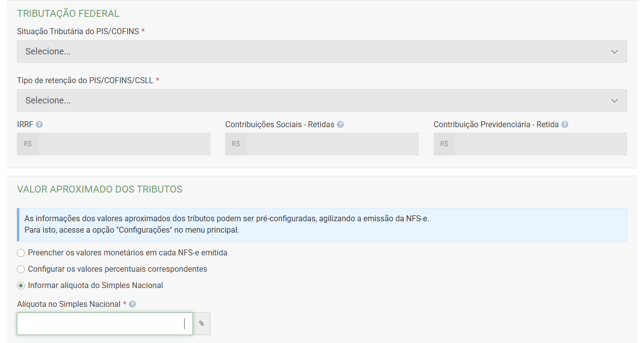Click the chevron arrow of Tipo de retenção dropdown
Screen dimensions: 644x343
(x=614, y=101)
